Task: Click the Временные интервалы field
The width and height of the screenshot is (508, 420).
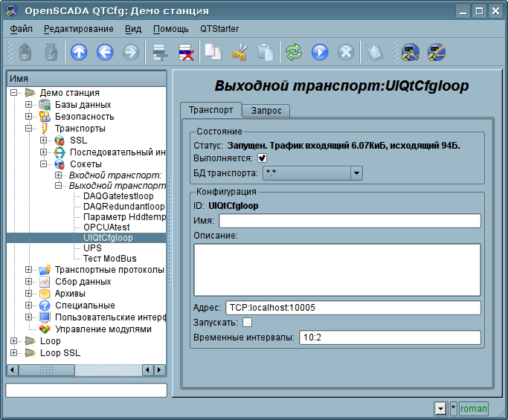Action: [390, 337]
